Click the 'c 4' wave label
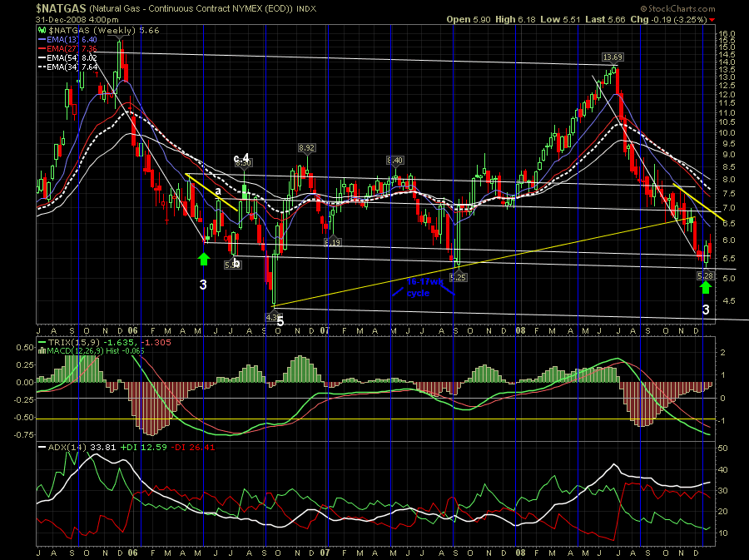Viewport: 749px width, 560px height. pyautogui.click(x=241, y=158)
